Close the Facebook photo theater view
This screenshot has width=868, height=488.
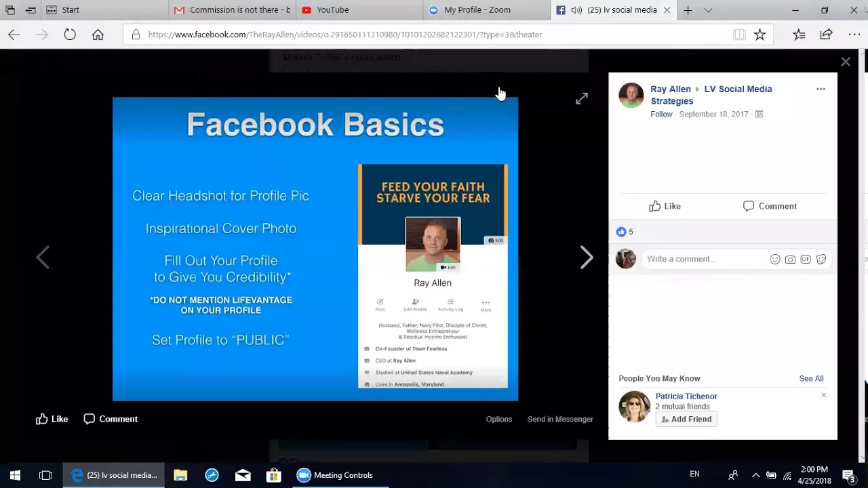click(x=846, y=62)
